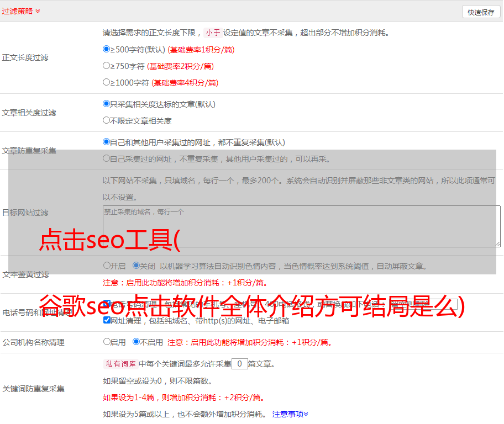Select the ≥750字符 length option
The height and width of the screenshot is (424, 504).
tap(106, 66)
